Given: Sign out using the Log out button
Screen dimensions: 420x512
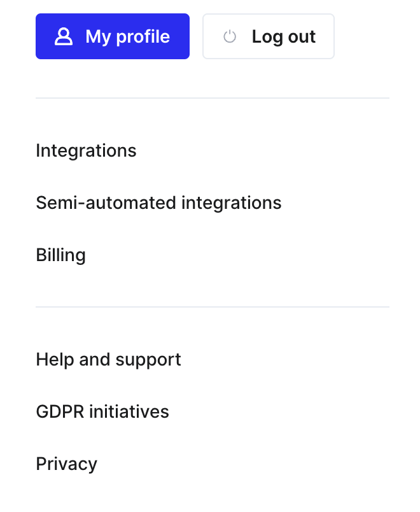Looking at the screenshot, I should pos(269,36).
